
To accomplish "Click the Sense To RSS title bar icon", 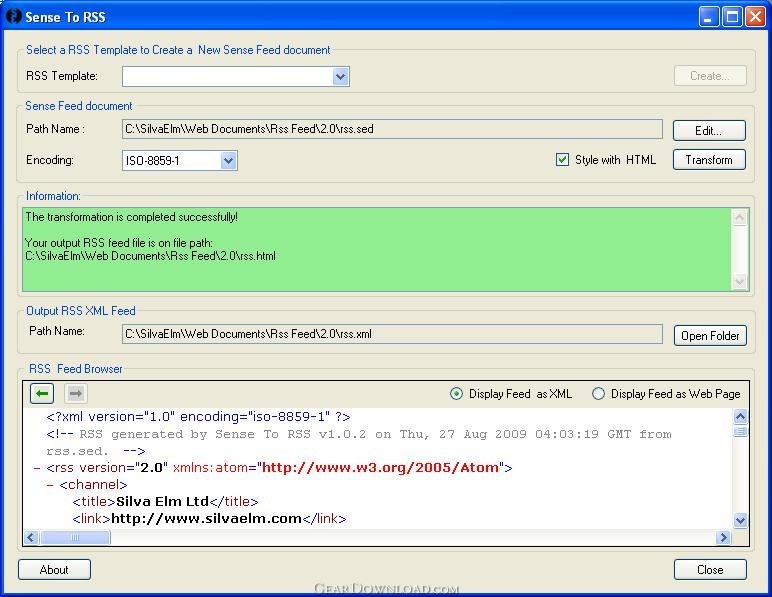I will point(13,16).
